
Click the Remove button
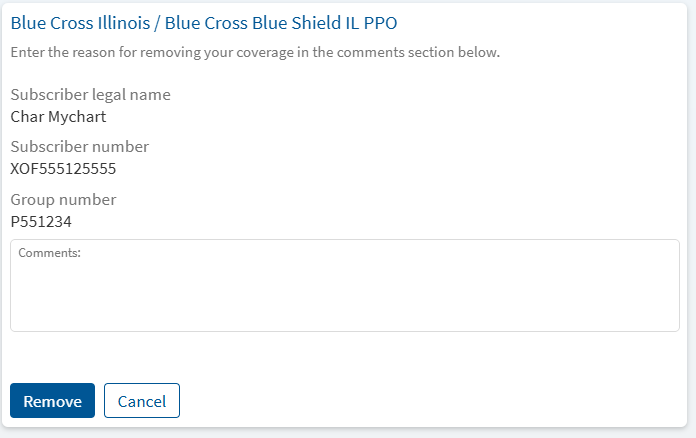tap(52, 400)
